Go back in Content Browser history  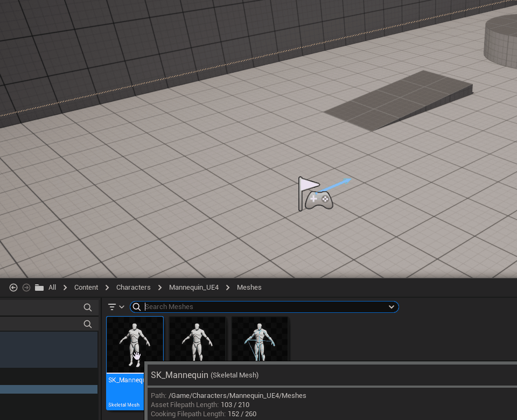(x=13, y=288)
